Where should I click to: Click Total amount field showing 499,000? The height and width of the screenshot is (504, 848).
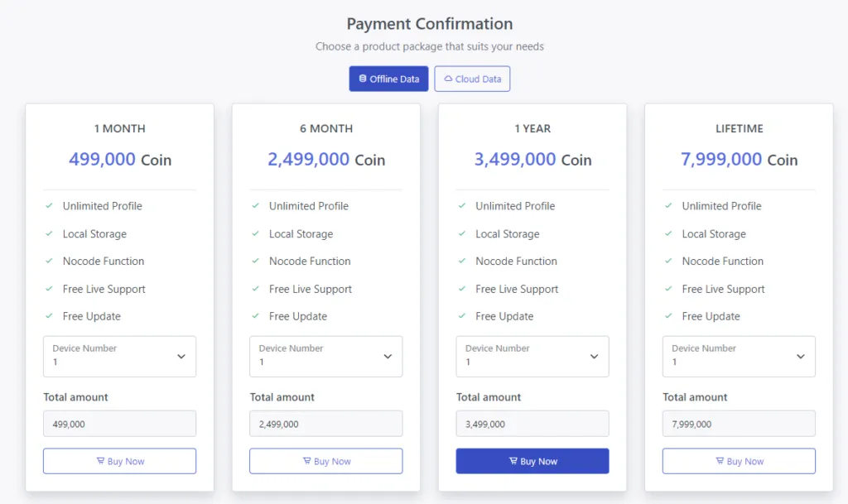[119, 424]
